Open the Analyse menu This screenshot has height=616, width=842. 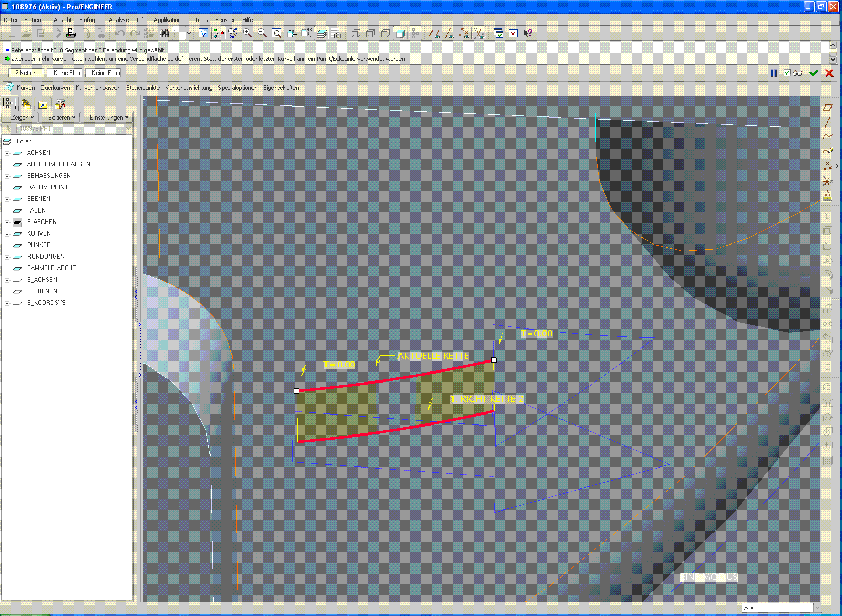[119, 20]
